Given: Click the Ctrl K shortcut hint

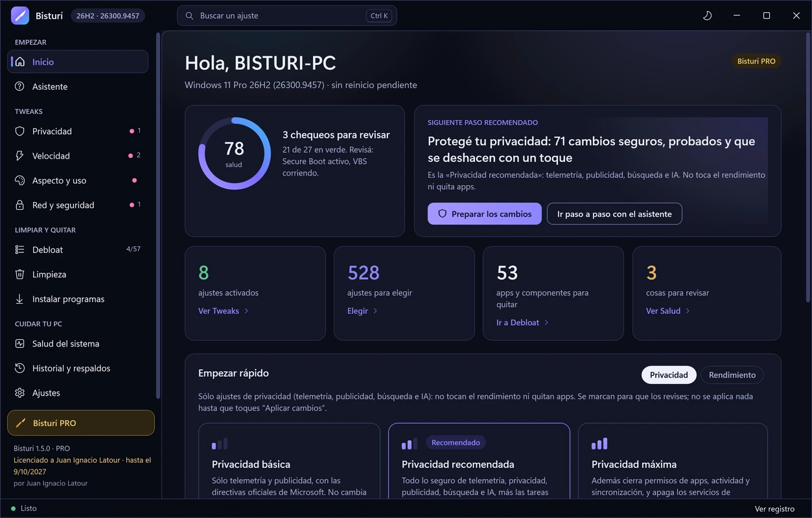Looking at the screenshot, I should click(x=379, y=16).
